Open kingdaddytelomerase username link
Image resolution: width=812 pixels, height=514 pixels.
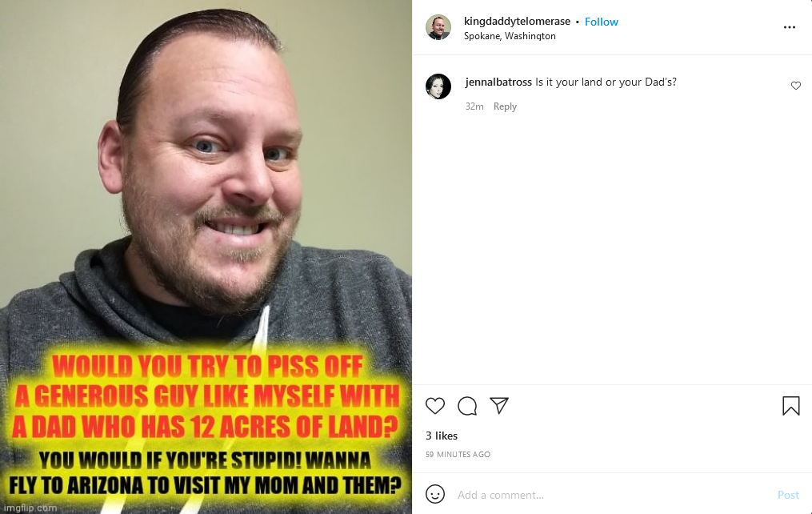(x=517, y=22)
